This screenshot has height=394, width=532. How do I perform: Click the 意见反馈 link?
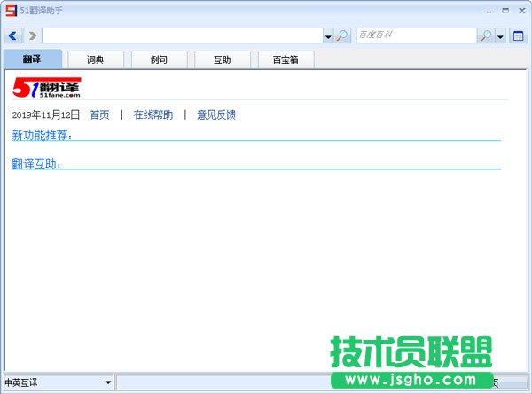click(216, 114)
